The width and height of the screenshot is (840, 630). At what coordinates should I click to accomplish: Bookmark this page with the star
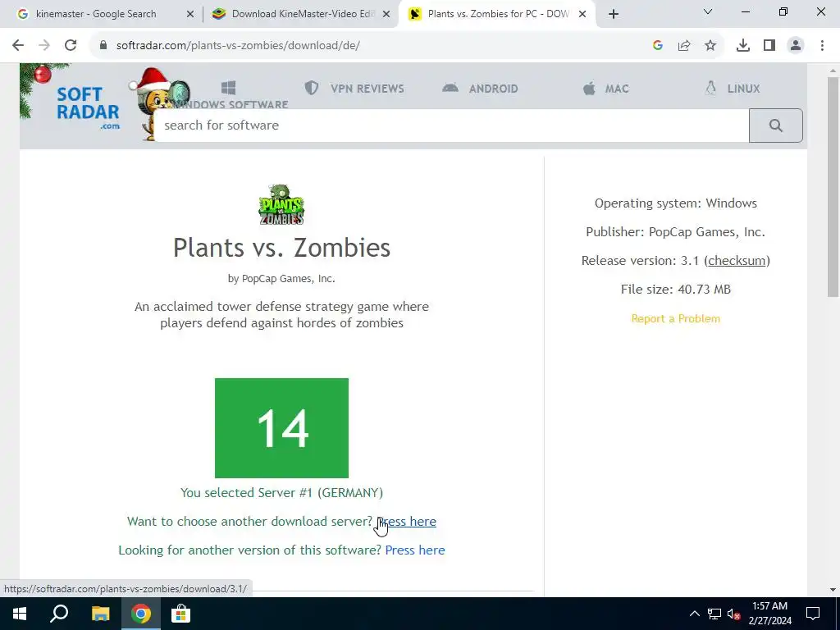[x=710, y=46]
